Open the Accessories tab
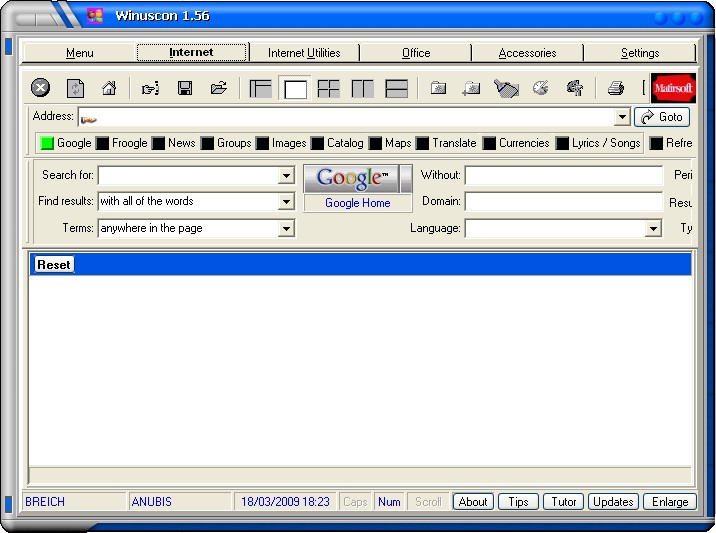This screenshot has height=533, width=716. coord(527,53)
